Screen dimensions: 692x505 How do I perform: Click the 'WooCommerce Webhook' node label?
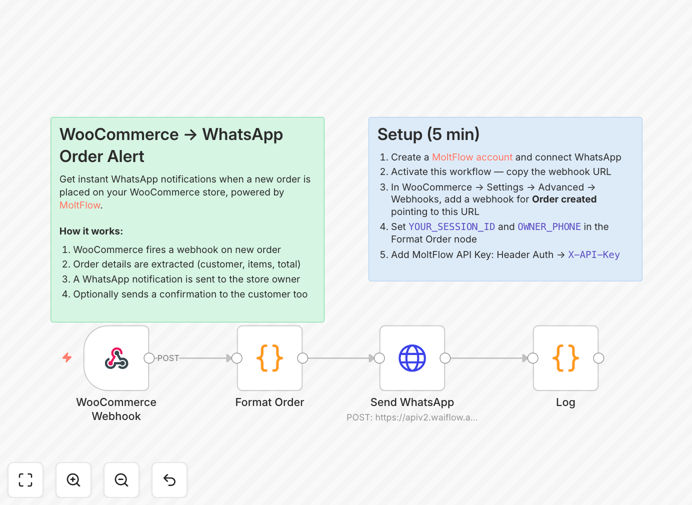[116, 409]
